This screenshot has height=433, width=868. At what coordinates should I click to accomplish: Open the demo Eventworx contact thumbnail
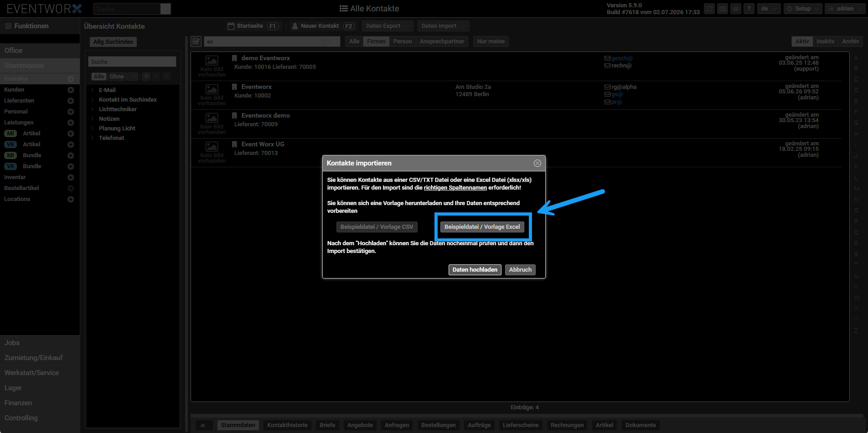[x=212, y=66]
